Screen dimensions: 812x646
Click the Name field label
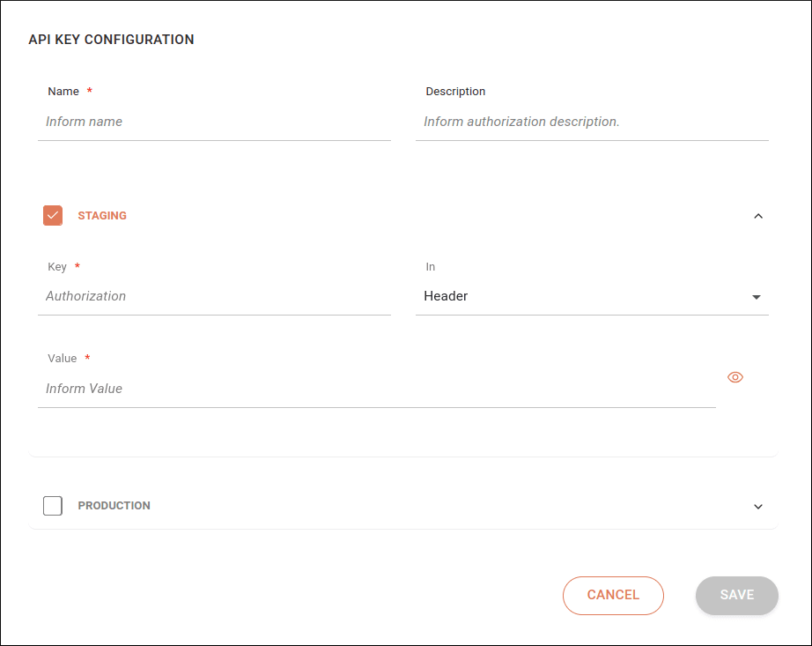pyautogui.click(x=63, y=92)
